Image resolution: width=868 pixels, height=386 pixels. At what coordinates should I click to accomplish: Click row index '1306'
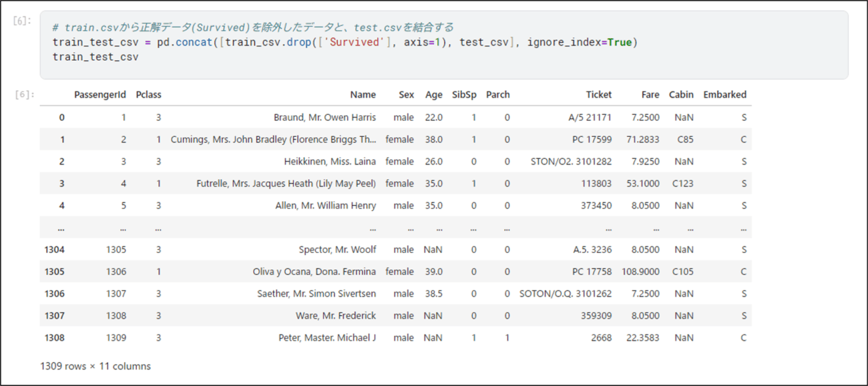click(55, 294)
